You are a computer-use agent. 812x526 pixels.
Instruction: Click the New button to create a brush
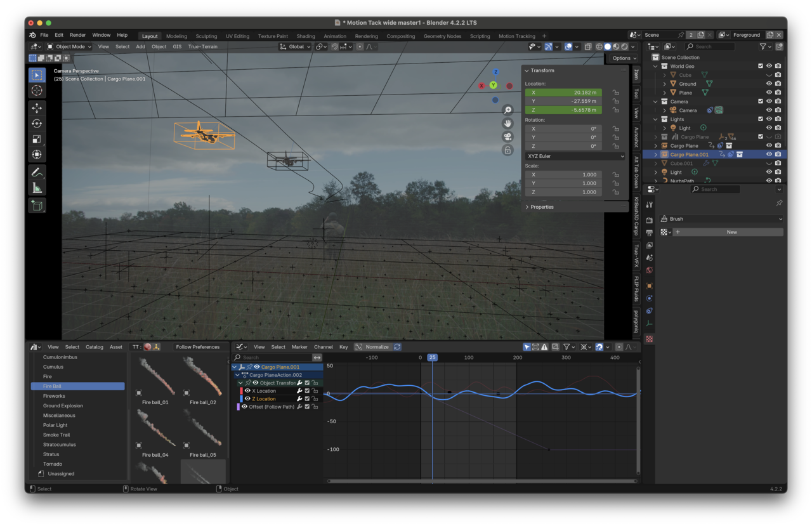pyautogui.click(x=730, y=232)
